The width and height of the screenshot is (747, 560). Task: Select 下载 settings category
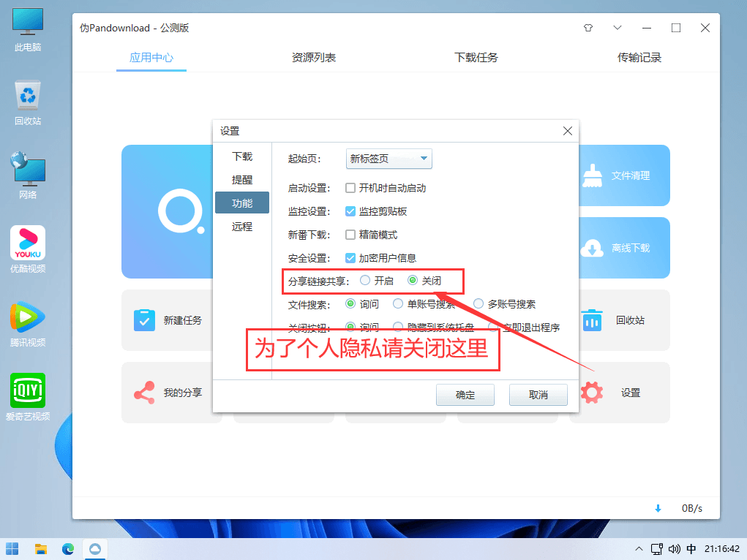242,156
